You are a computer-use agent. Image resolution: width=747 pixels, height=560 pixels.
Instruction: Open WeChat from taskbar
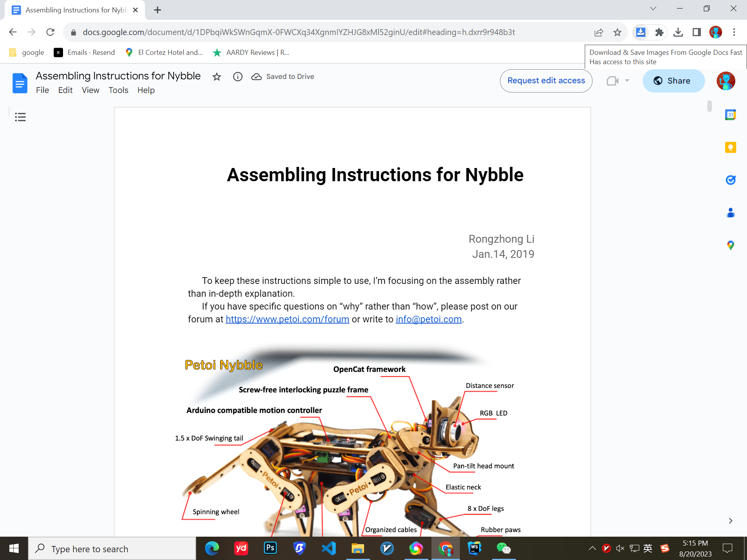coord(504,548)
